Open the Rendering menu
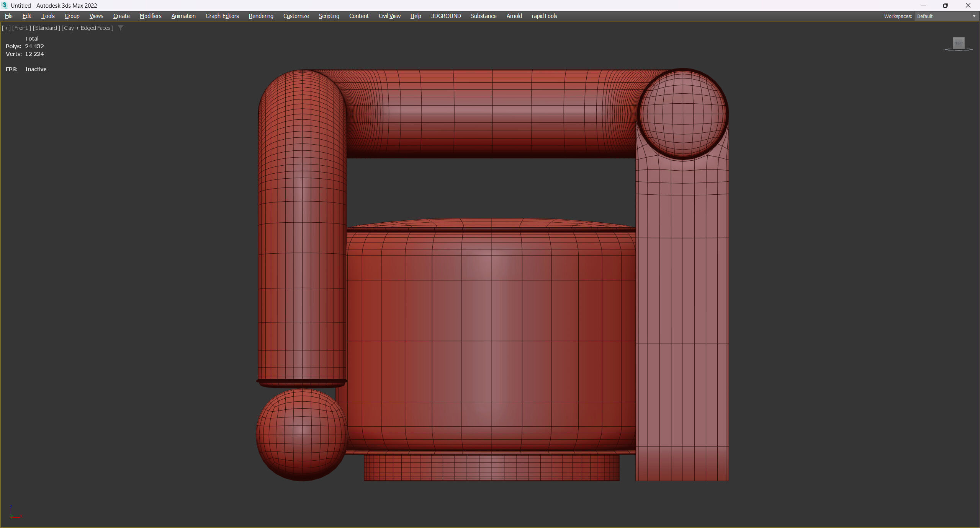This screenshot has width=980, height=528. coord(261,16)
